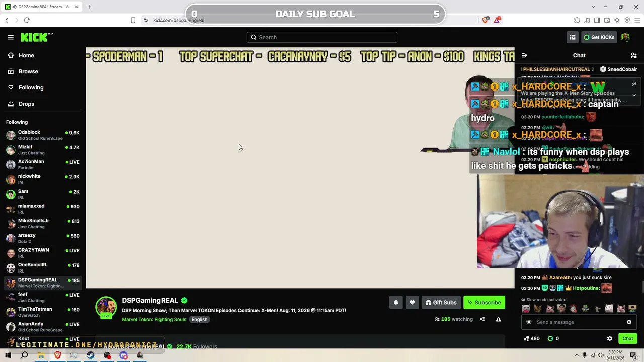Open the emoji picker in message box
644x362 pixels.
[x=629, y=322]
